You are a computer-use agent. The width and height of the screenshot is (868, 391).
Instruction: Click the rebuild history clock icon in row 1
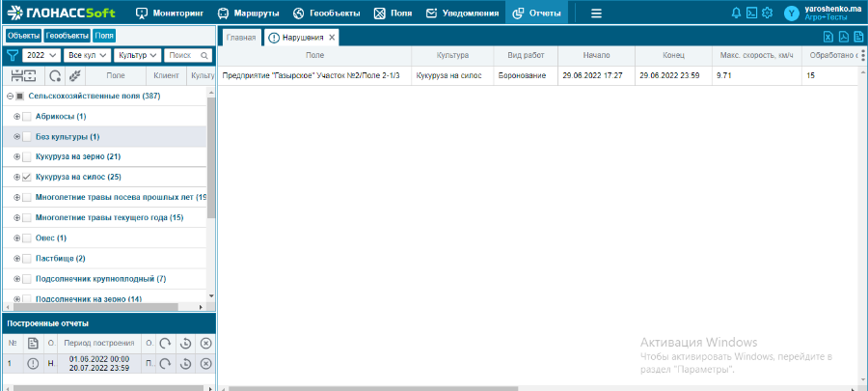[x=184, y=363]
